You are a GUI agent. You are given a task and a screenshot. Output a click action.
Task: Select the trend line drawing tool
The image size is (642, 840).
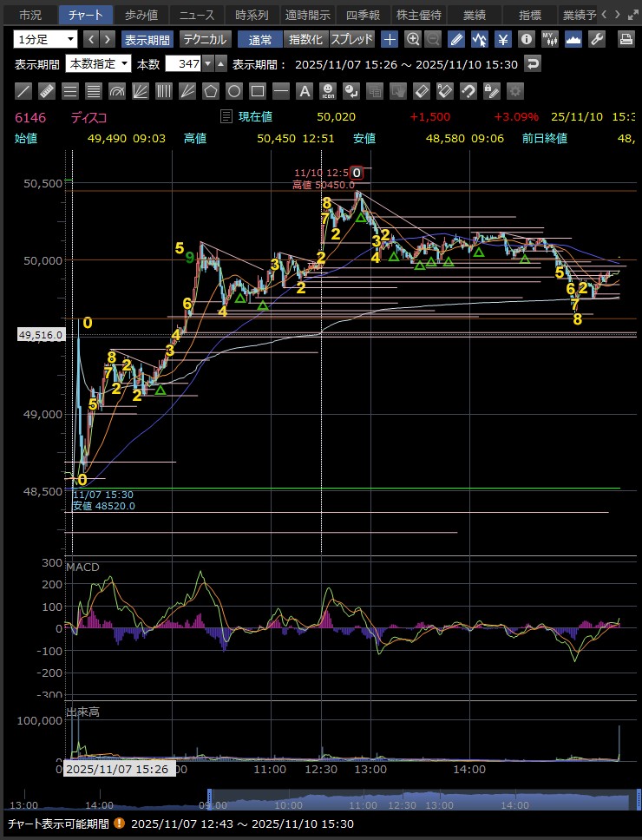tap(24, 91)
